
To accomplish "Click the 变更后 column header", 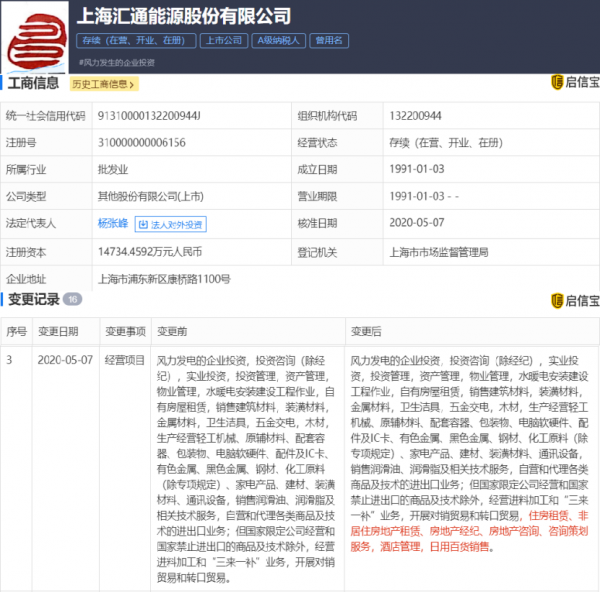I will (366, 331).
